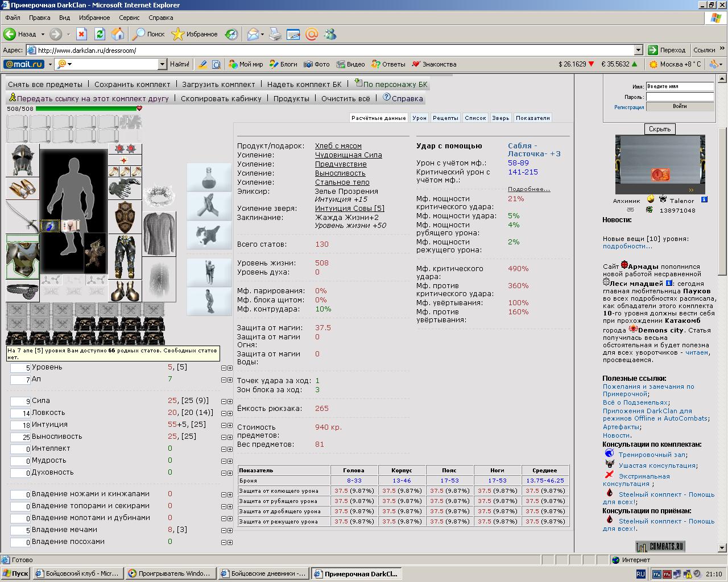Viewport: 728px width, 582px height.
Task: Switch to Урон tab
Action: click(x=420, y=118)
